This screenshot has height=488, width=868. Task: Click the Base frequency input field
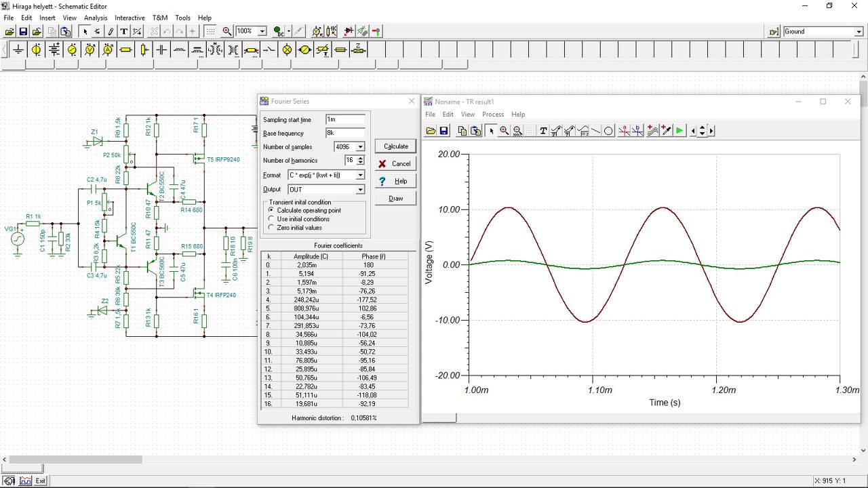click(x=345, y=133)
